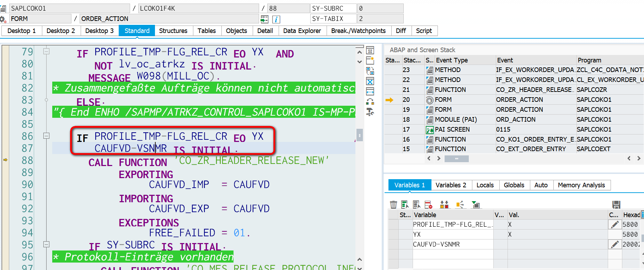This screenshot has height=270, width=644.
Task: Click the icon with two down arrows over boxes
Action: pyautogui.click(x=444, y=205)
